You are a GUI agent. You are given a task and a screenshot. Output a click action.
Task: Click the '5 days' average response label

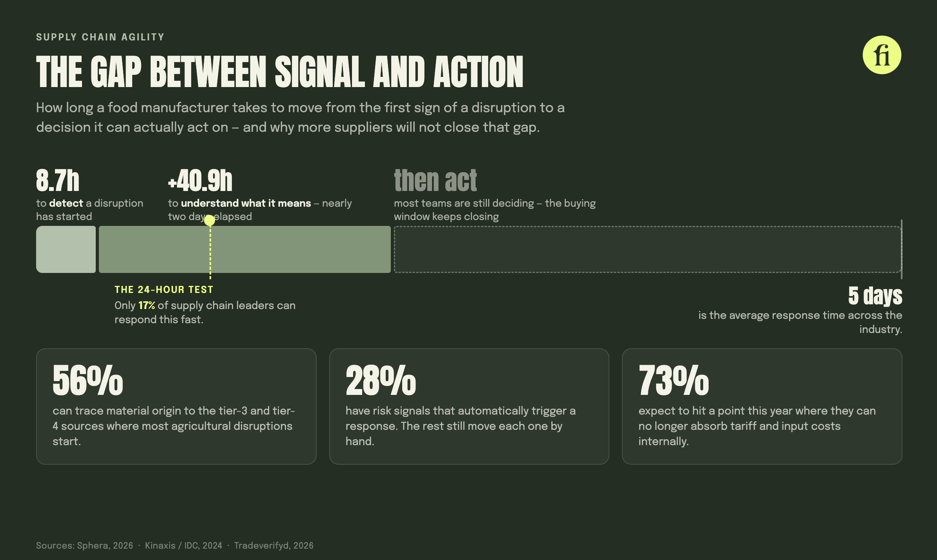(x=875, y=296)
